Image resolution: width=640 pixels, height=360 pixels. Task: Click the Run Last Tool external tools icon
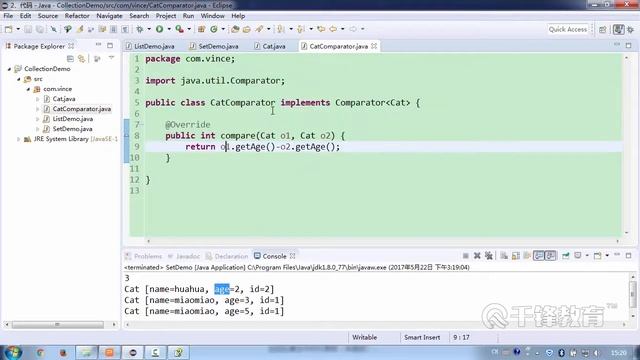(x=180, y=29)
